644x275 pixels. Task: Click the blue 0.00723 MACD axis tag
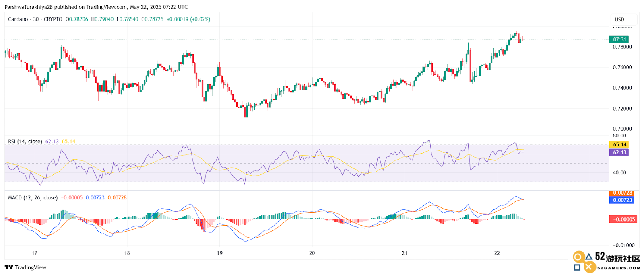coord(622,200)
